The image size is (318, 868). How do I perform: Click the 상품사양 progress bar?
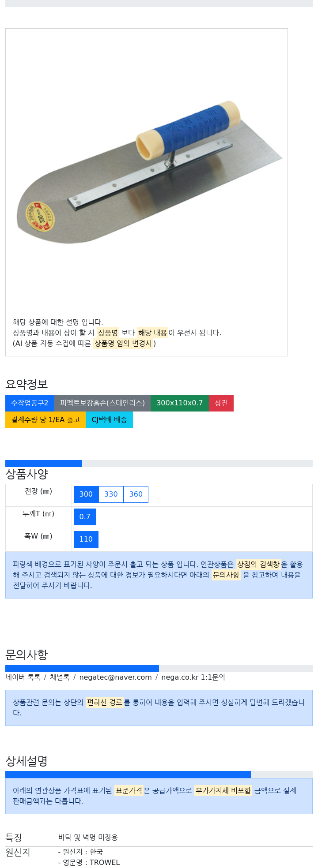[159, 464]
